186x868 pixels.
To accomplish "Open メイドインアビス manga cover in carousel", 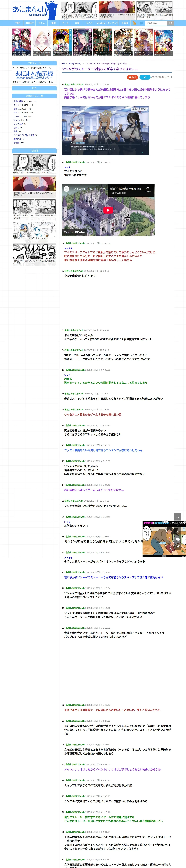I will pos(143,42).
